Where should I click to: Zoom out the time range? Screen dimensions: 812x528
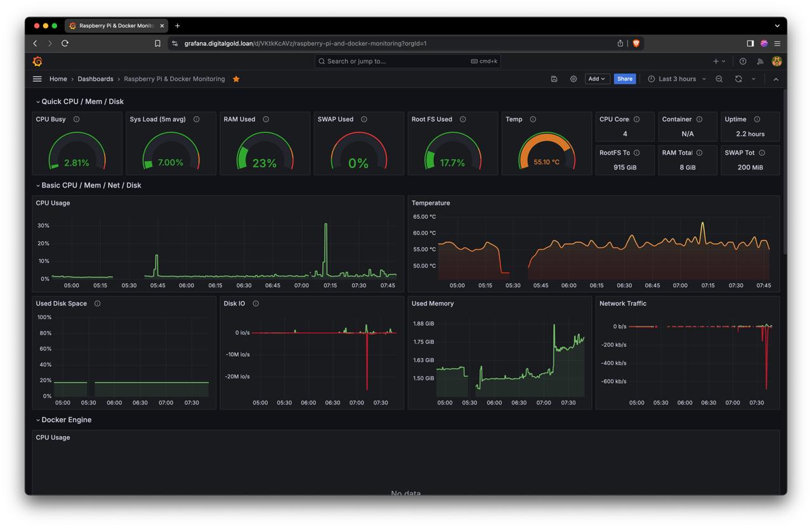[719, 79]
